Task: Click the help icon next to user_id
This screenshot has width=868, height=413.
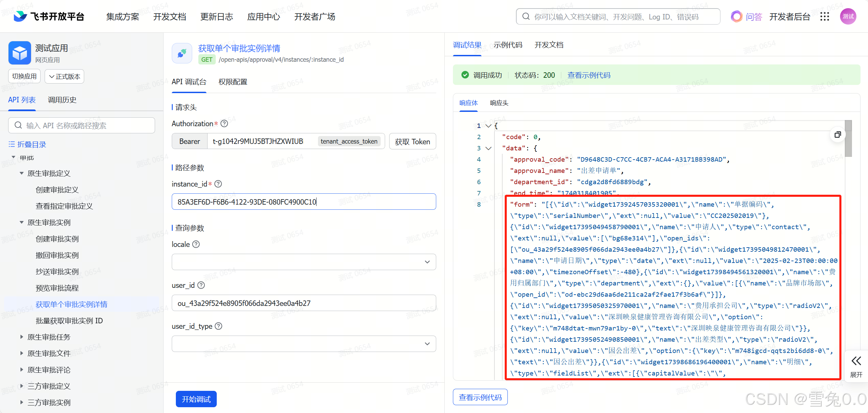Action: (x=201, y=285)
